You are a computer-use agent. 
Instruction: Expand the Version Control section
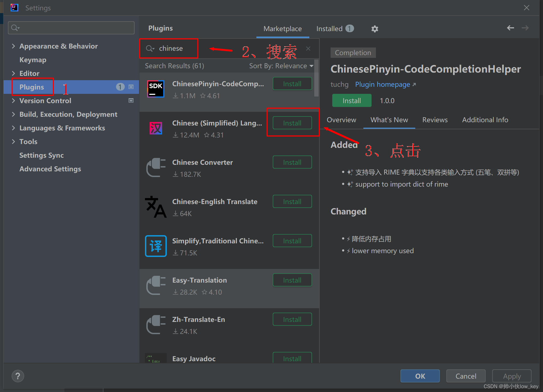pyautogui.click(x=13, y=101)
